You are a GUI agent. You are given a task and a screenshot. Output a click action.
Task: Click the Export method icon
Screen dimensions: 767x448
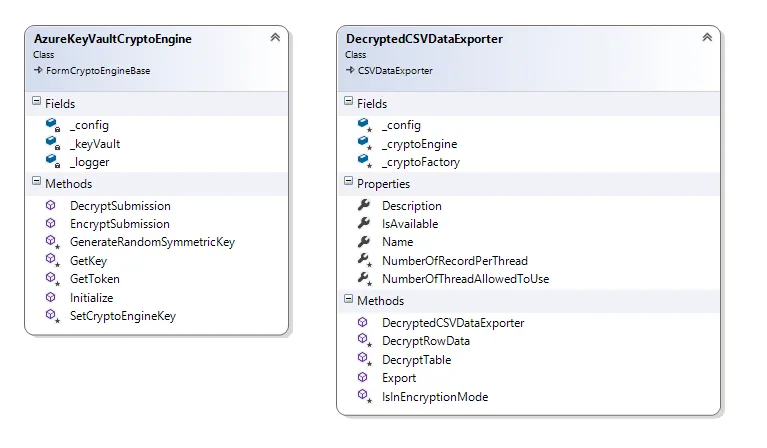362,378
